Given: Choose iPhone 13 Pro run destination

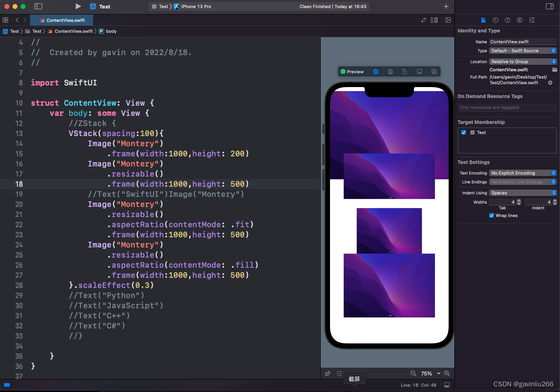Looking at the screenshot, I should click(x=193, y=6).
